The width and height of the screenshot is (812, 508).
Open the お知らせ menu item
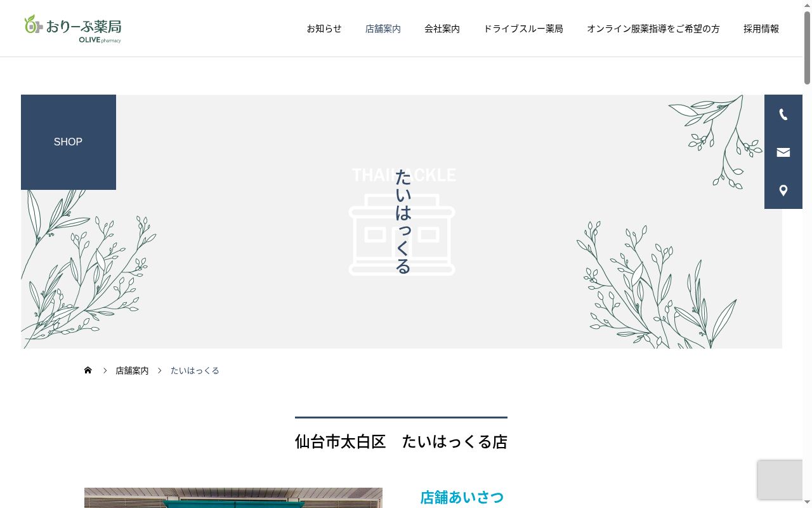coord(324,29)
